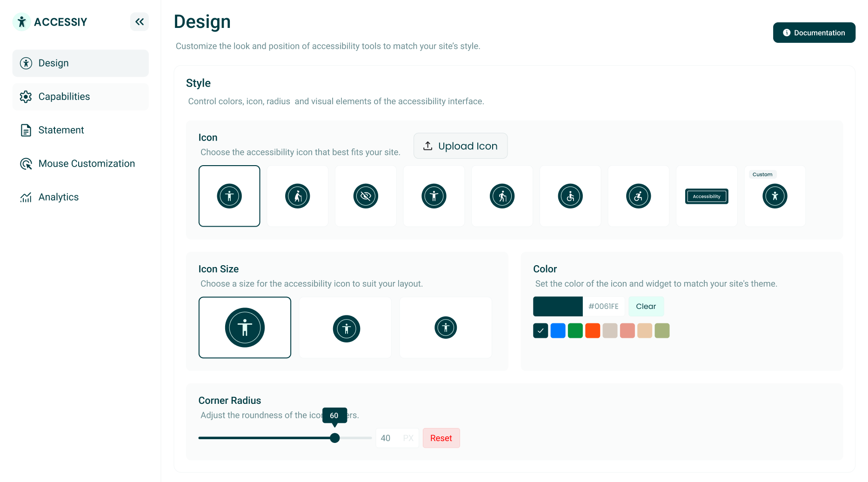Open the Mouse Customization section
The image size is (868, 482).
tap(87, 163)
